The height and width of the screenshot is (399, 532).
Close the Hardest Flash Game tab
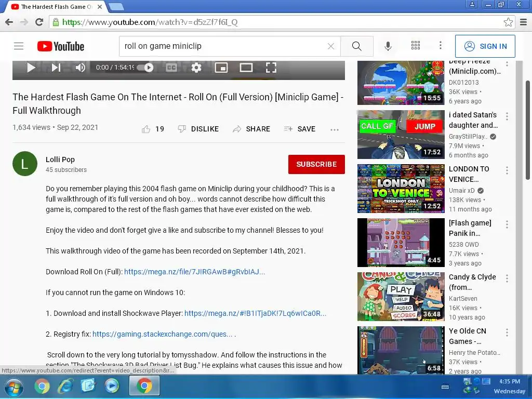coord(100,7)
